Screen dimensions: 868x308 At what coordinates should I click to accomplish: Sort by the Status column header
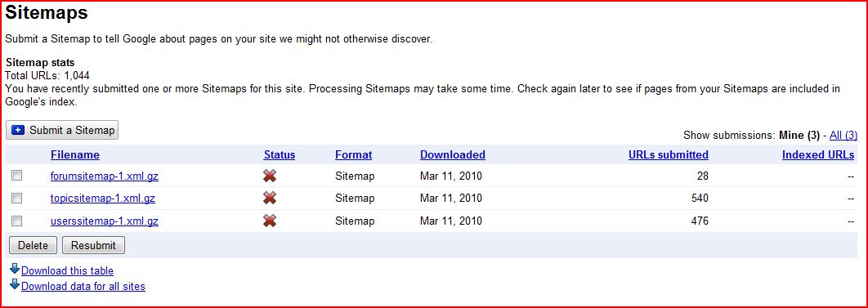(279, 155)
